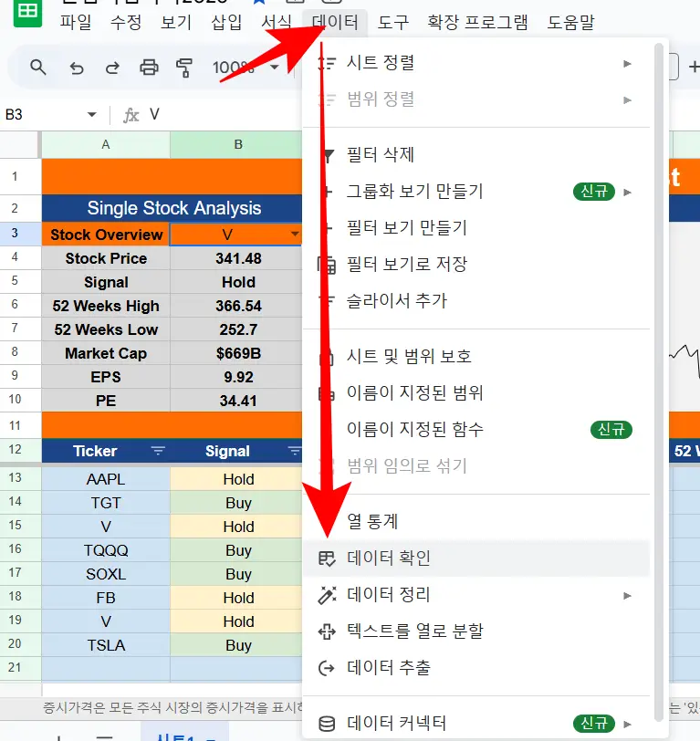The image size is (700, 741).
Task: Open the B3 cell dropdown arrow
Action: 295,234
